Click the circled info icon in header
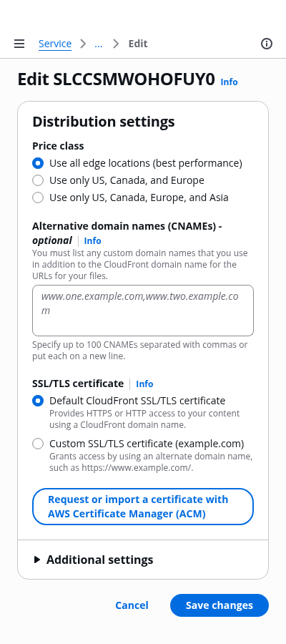 267,44
